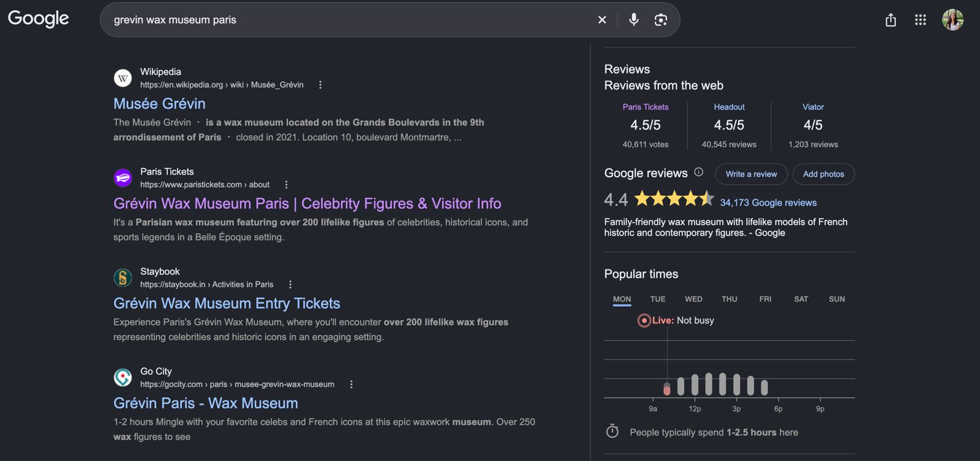
Task: Open the 34,173 Google reviews link
Action: tap(768, 203)
